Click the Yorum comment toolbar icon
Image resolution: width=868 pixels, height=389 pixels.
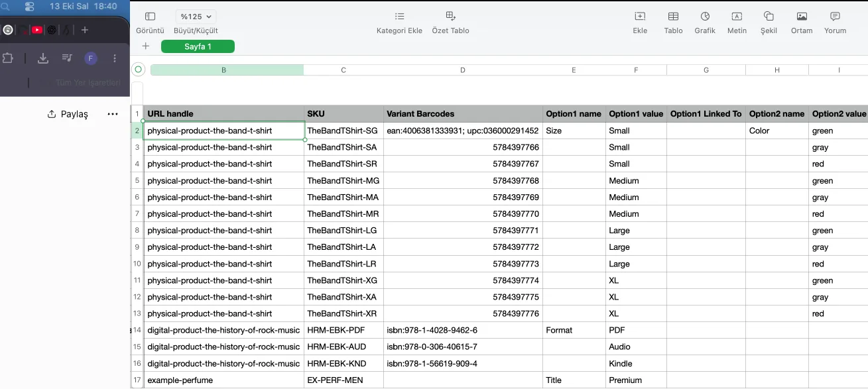pos(835,17)
